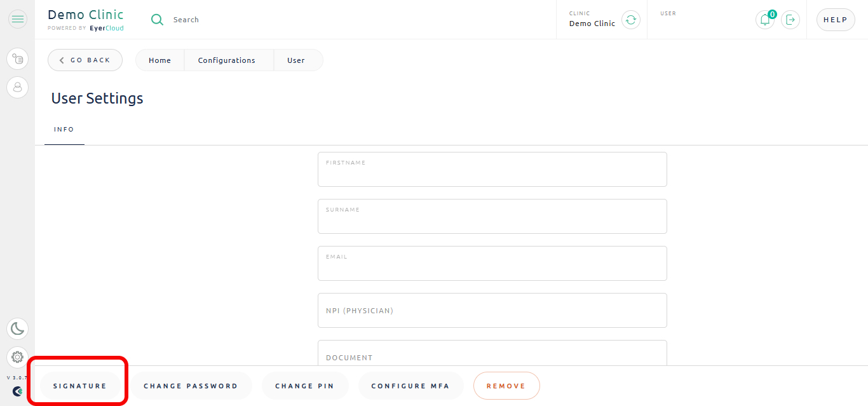Click CHANGE PASSWORD button
The height and width of the screenshot is (406, 868).
coord(191,386)
